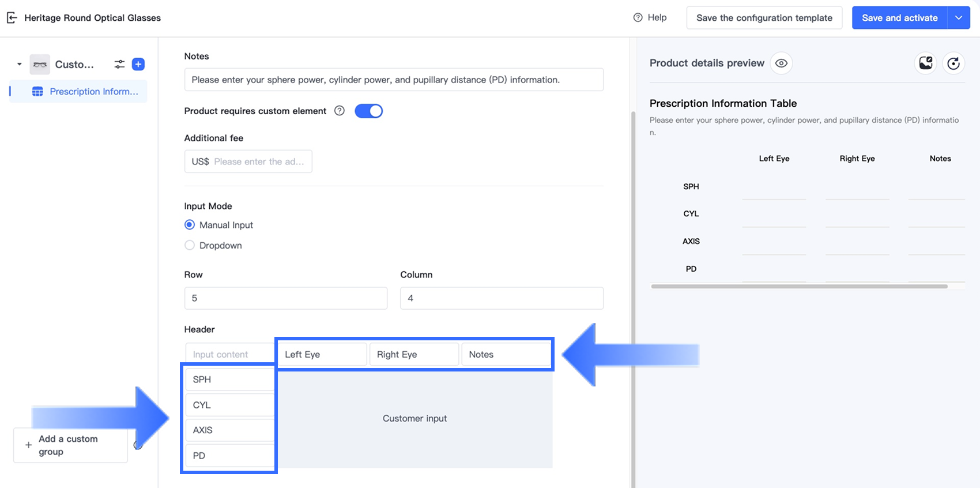Screen dimensions: 980x488
Task: Select the Manual Input radio option
Action: tap(190, 225)
